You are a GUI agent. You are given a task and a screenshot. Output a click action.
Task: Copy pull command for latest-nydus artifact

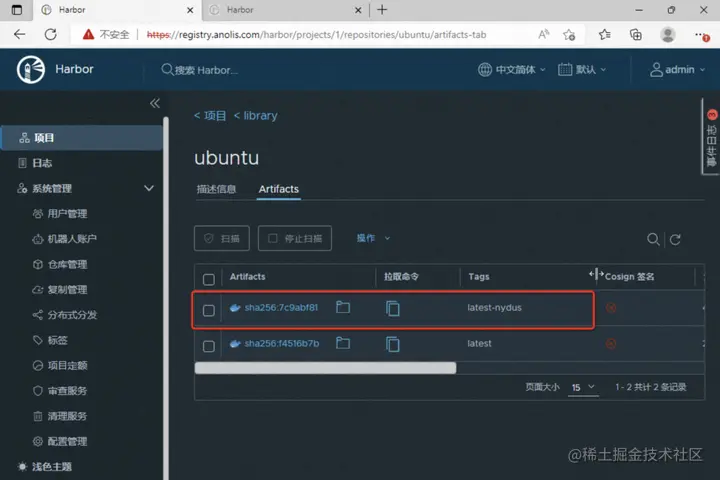pos(393,308)
